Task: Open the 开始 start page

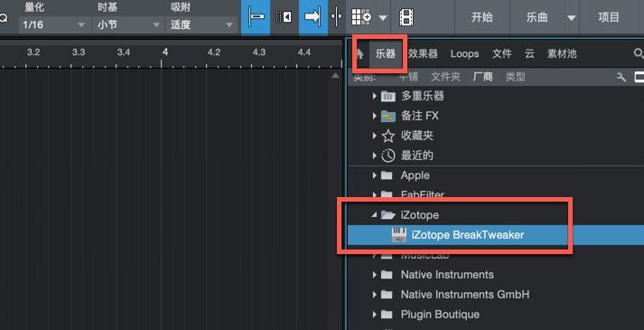Action: (x=481, y=17)
